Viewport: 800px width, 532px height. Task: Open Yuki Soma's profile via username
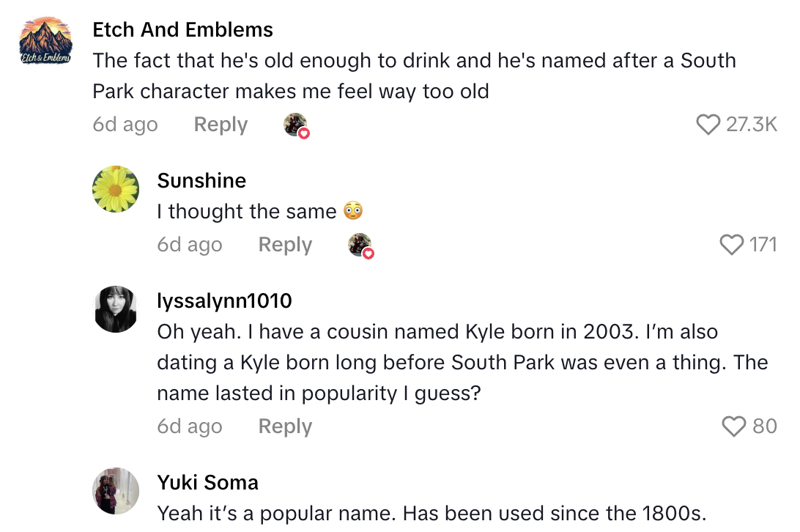pyautogui.click(x=207, y=482)
